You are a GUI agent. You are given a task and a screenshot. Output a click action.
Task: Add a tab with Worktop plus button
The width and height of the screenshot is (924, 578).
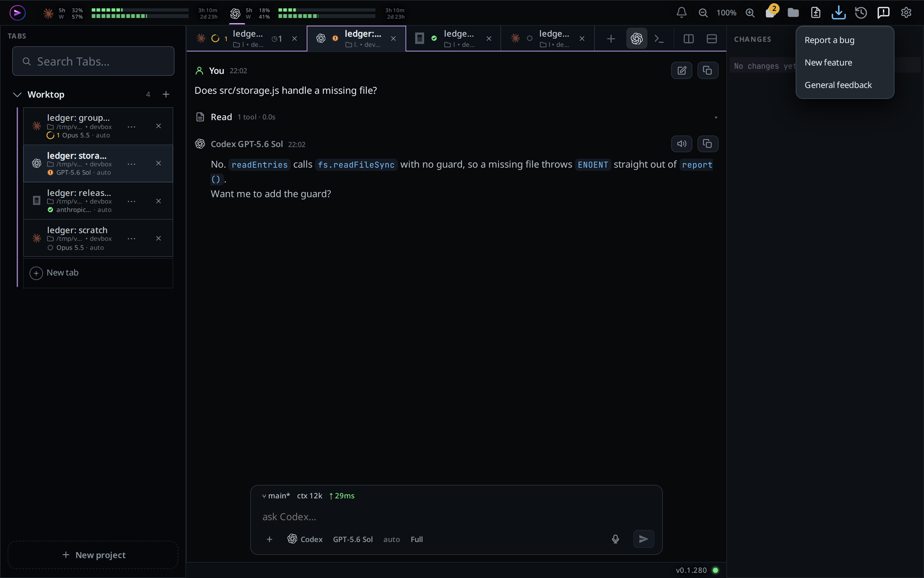tap(166, 94)
